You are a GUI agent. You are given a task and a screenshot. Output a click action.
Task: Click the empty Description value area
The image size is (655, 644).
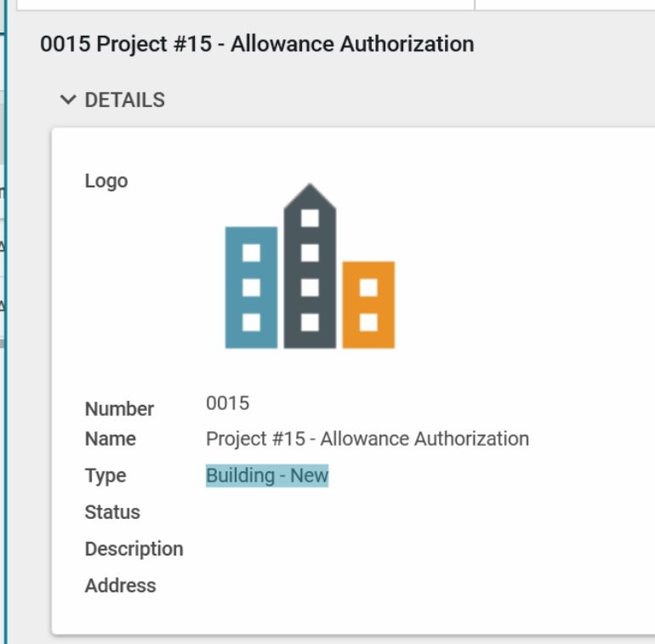coord(340,550)
